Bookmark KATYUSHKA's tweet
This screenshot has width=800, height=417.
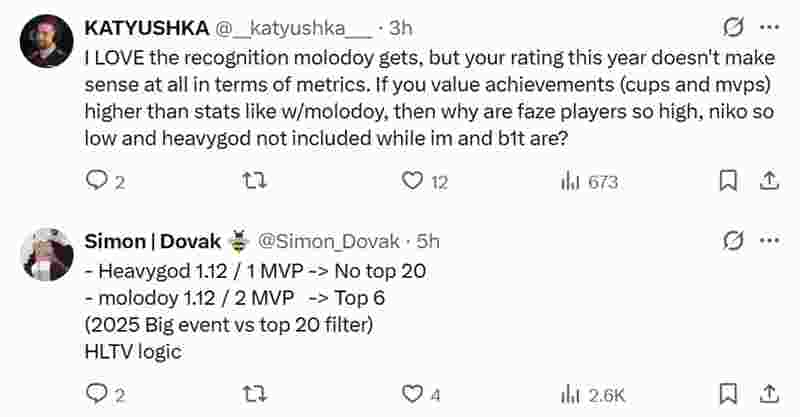(x=729, y=181)
